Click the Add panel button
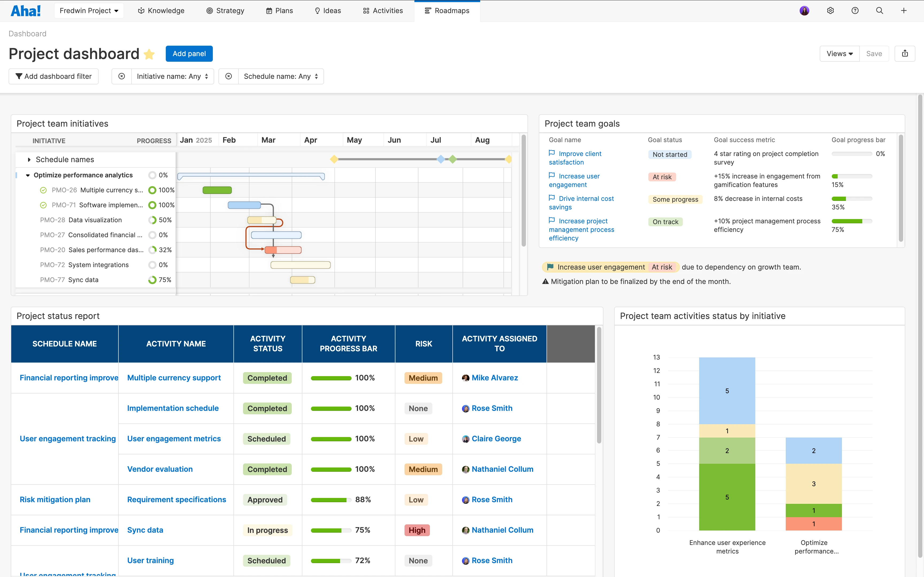 (x=189, y=53)
